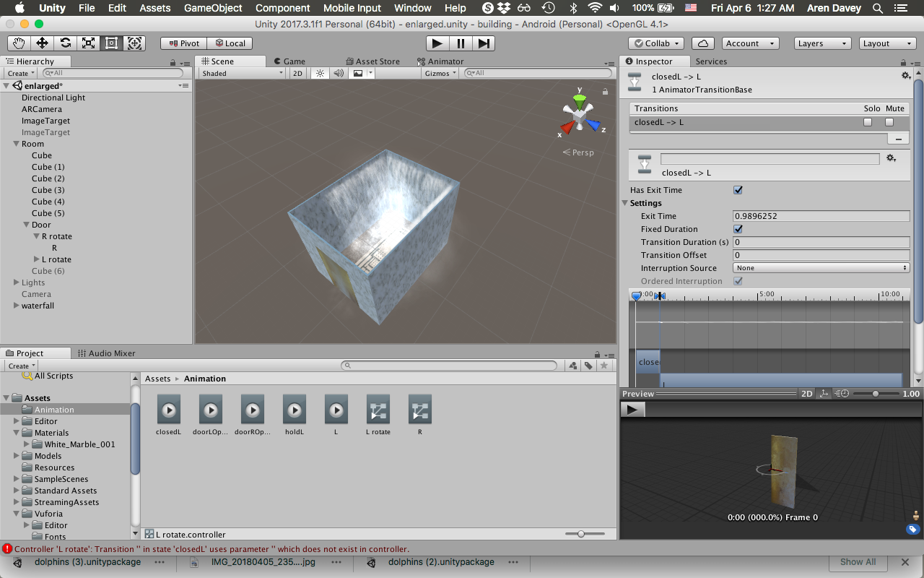Expand Lights in Hierarchy
Viewport: 924px width, 578px height.
tap(16, 282)
